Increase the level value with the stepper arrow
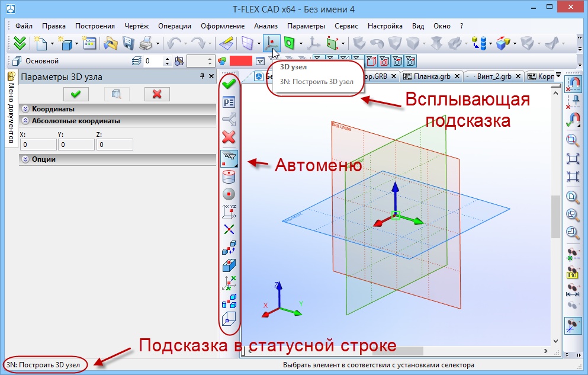The height and width of the screenshot is (375, 588). click(x=167, y=59)
